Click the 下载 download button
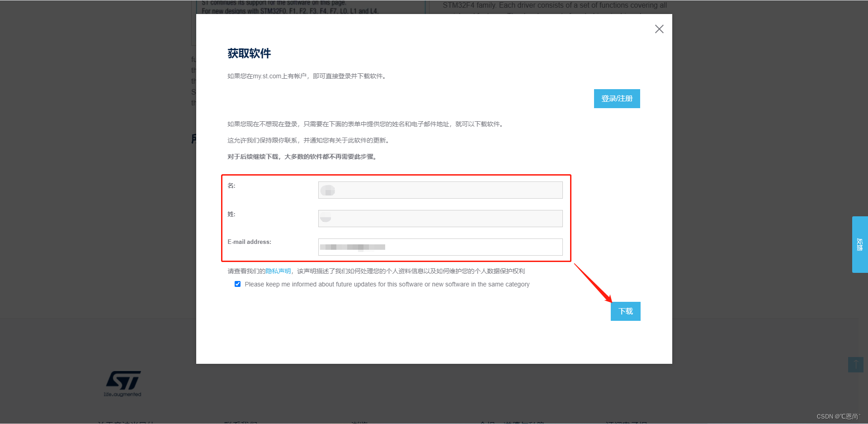The width and height of the screenshot is (868, 424). click(626, 311)
